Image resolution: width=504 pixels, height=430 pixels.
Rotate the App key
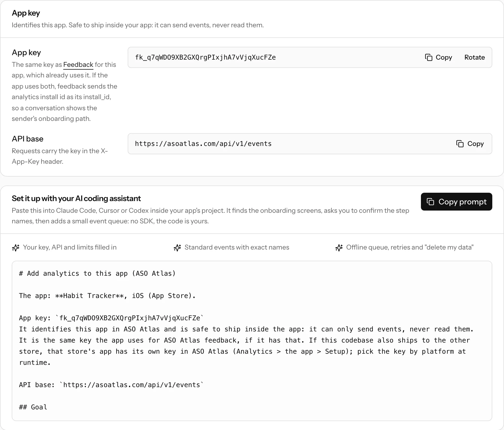[474, 57]
